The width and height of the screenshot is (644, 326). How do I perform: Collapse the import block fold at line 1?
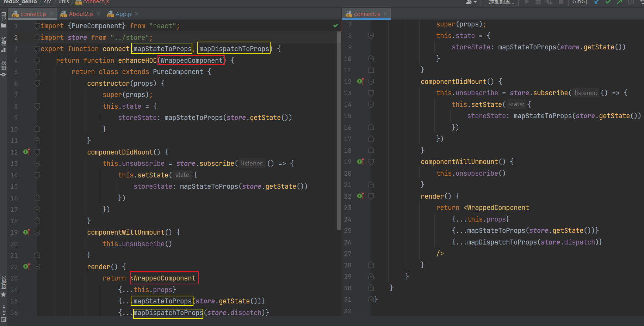[x=37, y=26]
